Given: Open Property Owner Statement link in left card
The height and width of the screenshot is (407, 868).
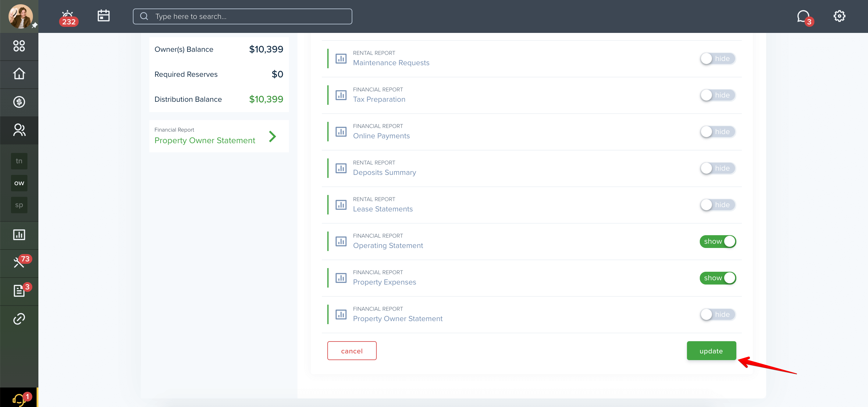Looking at the screenshot, I should tap(205, 140).
